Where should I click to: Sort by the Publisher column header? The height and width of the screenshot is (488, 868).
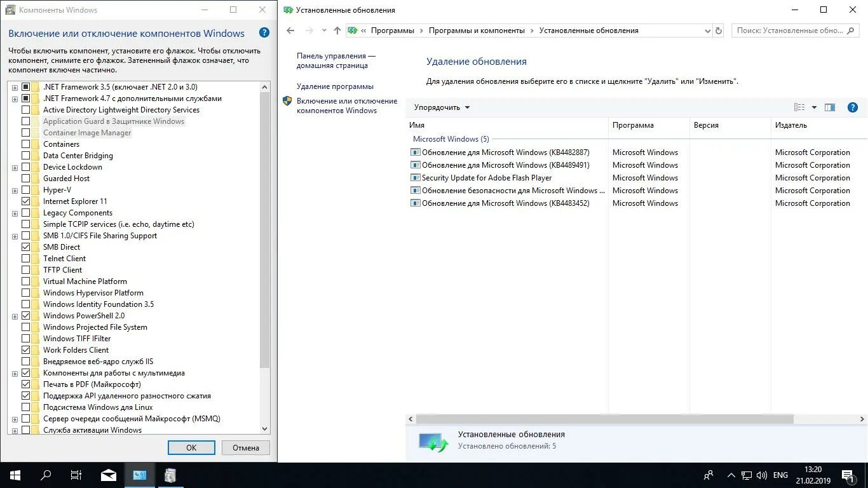(x=819, y=125)
